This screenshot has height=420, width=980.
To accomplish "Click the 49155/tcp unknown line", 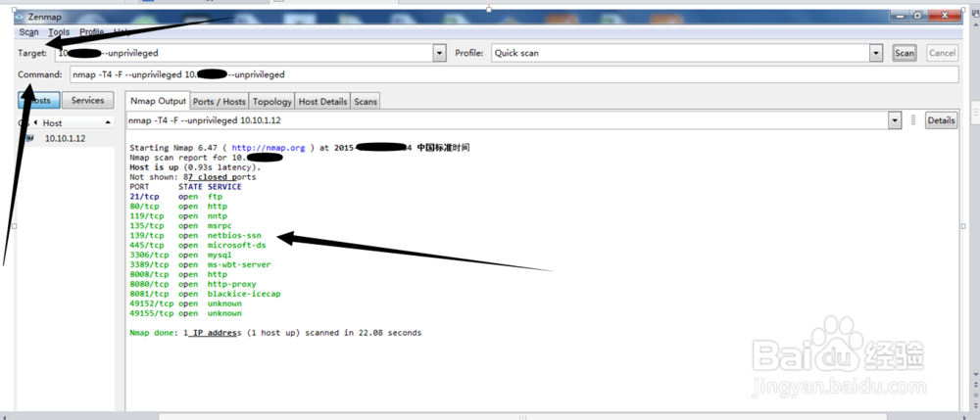I will pos(185,313).
